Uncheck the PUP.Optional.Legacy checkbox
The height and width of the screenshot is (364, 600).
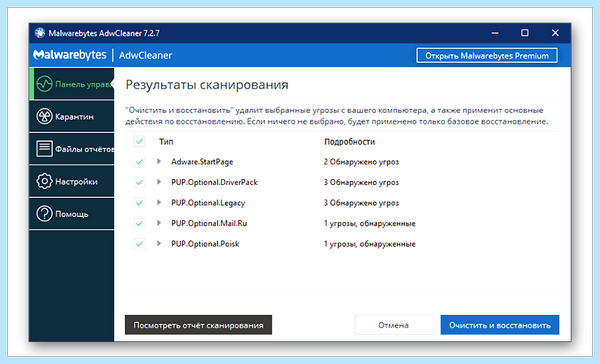(139, 202)
